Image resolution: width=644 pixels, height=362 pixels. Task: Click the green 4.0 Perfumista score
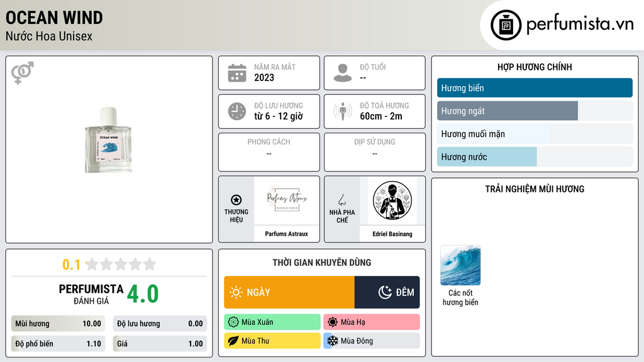tap(143, 293)
